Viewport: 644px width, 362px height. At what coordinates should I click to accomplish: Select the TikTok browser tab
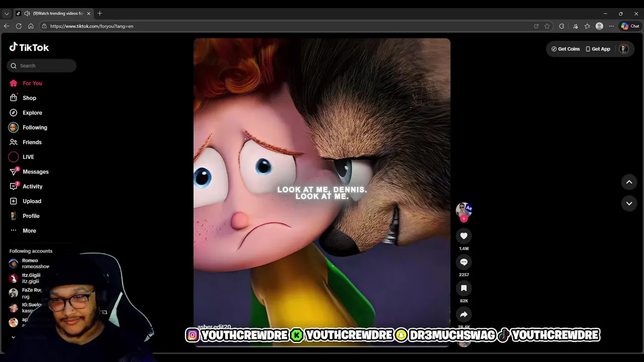(x=53, y=14)
